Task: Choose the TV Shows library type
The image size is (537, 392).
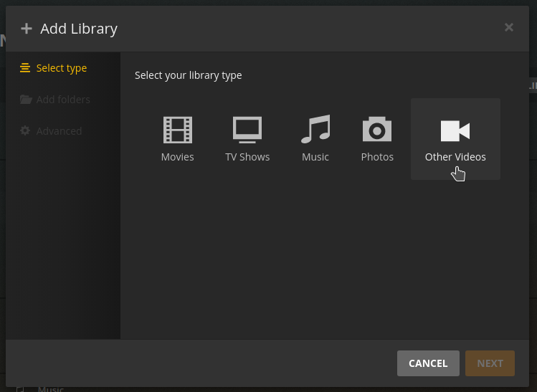Action: (x=247, y=139)
